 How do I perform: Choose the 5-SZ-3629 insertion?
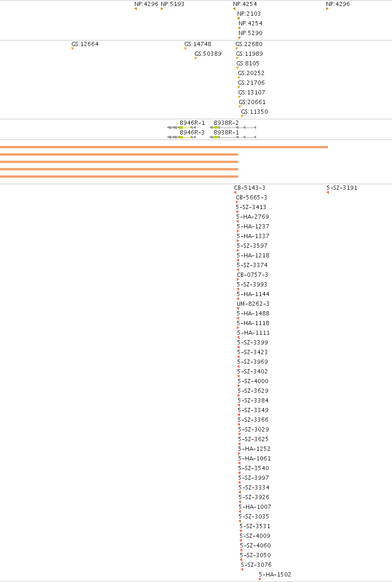point(253,391)
